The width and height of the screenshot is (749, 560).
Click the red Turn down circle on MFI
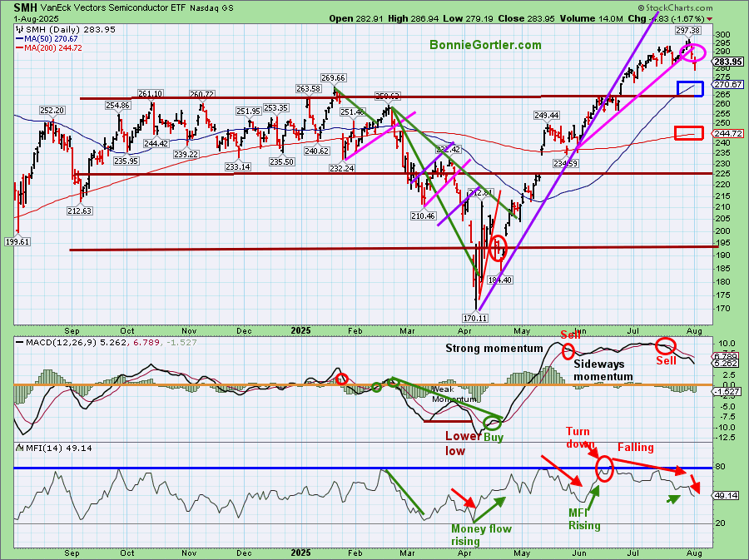tap(604, 470)
